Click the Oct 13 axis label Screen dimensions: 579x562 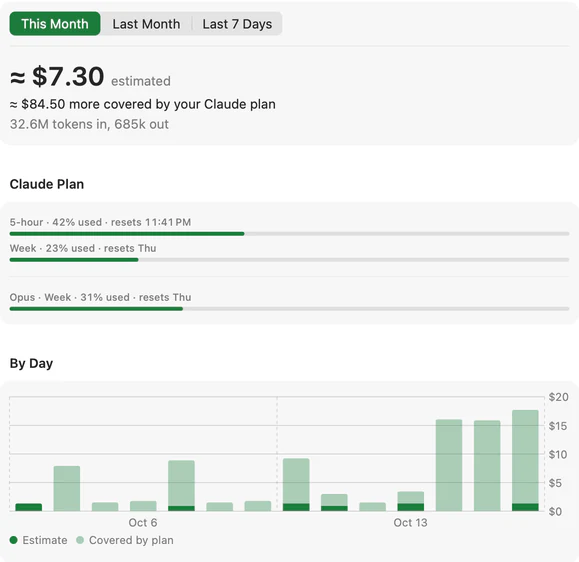pyautogui.click(x=410, y=522)
